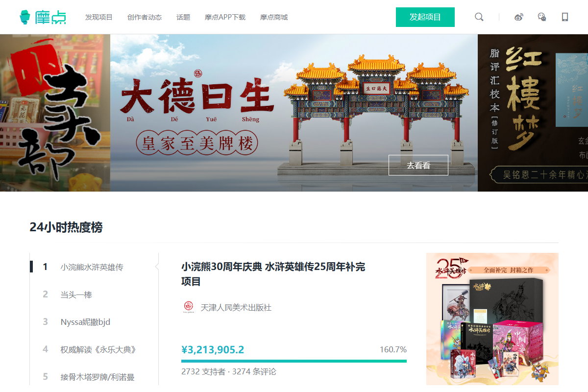Open the search icon in the header
Image resolution: width=588 pixels, height=392 pixels.
tap(479, 17)
